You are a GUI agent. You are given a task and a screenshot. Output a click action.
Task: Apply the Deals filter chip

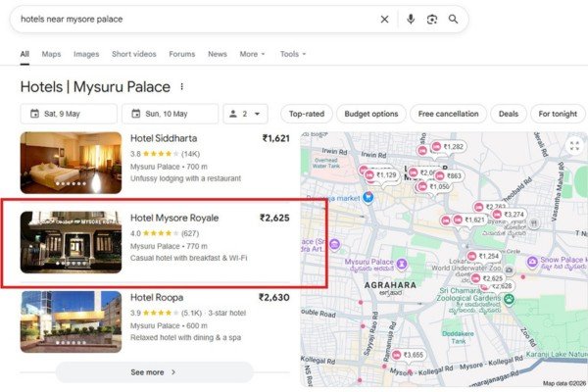click(509, 114)
